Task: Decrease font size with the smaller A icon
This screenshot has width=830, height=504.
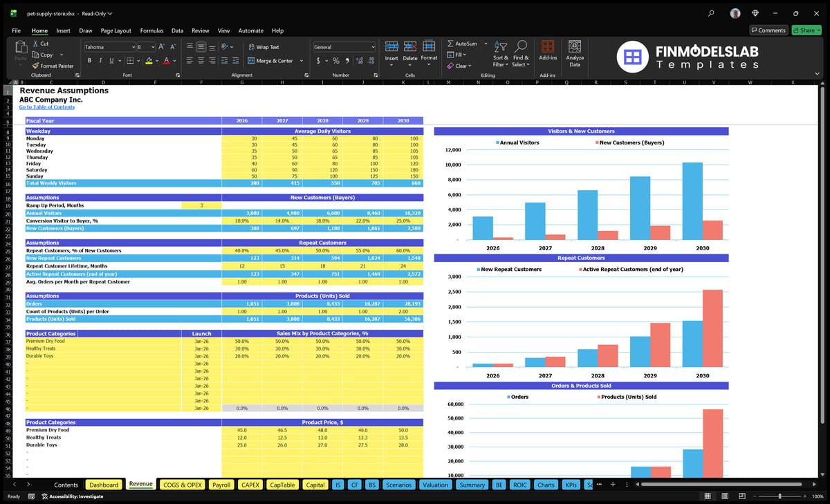Action: pyautogui.click(x=173, y=46)
